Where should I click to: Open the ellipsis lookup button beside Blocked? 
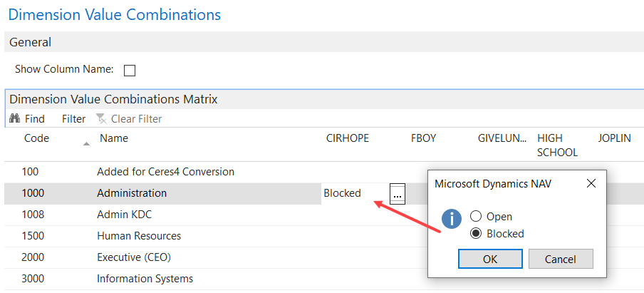click(398, 193)
